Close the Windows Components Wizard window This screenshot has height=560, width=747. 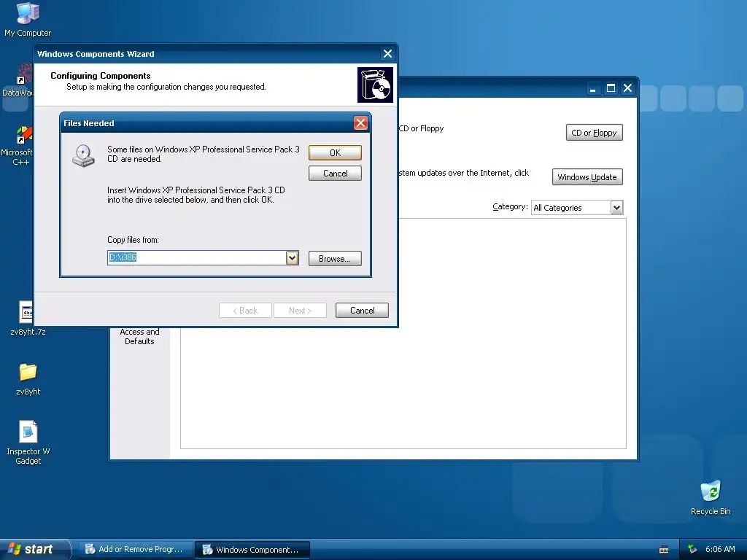point(388,54)
